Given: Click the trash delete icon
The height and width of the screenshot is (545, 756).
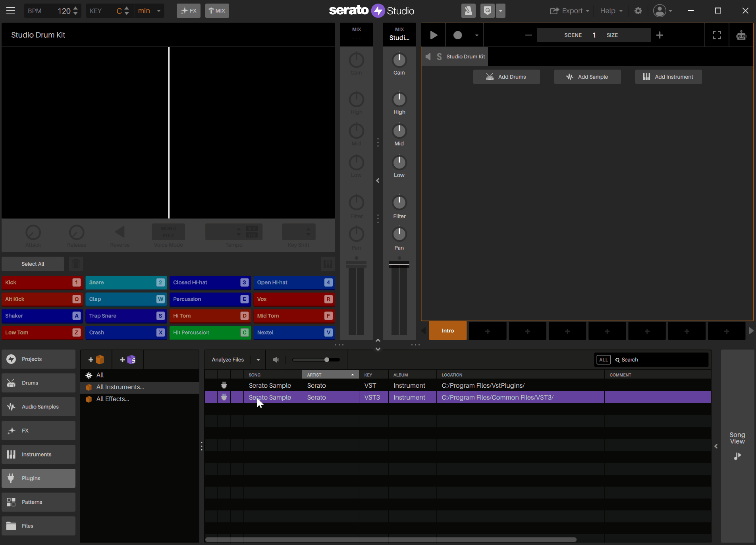Looking at the screenshot, I should coord(76,264).
